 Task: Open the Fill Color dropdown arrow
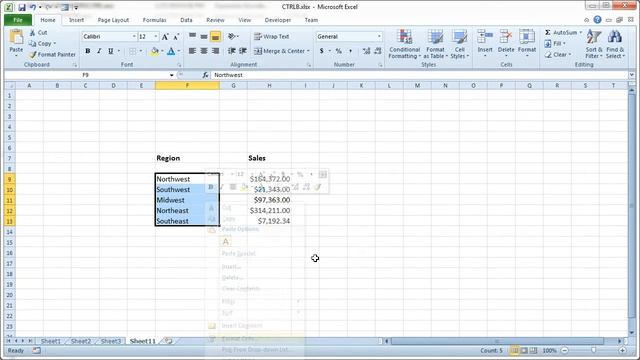(x=162, y=51)
